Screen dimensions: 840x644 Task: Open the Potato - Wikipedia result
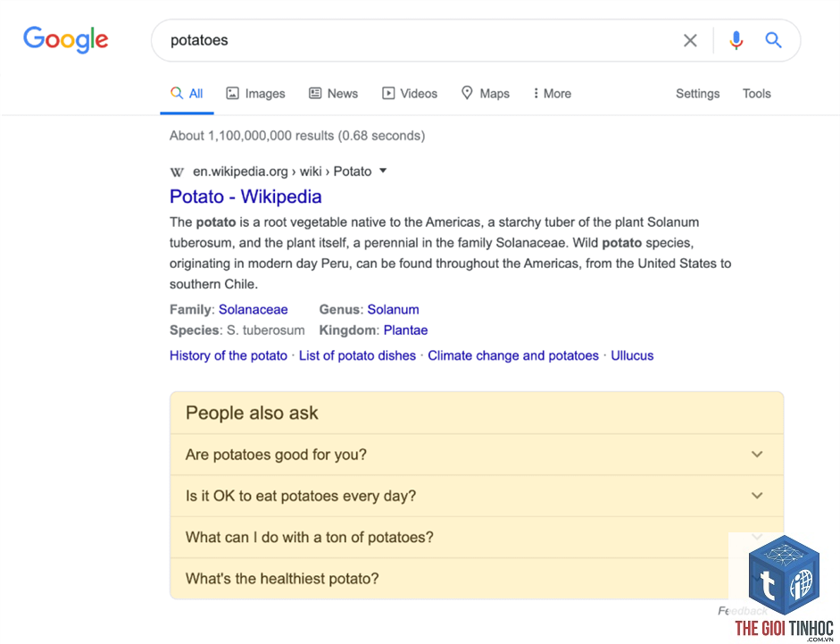click(245, 197)
